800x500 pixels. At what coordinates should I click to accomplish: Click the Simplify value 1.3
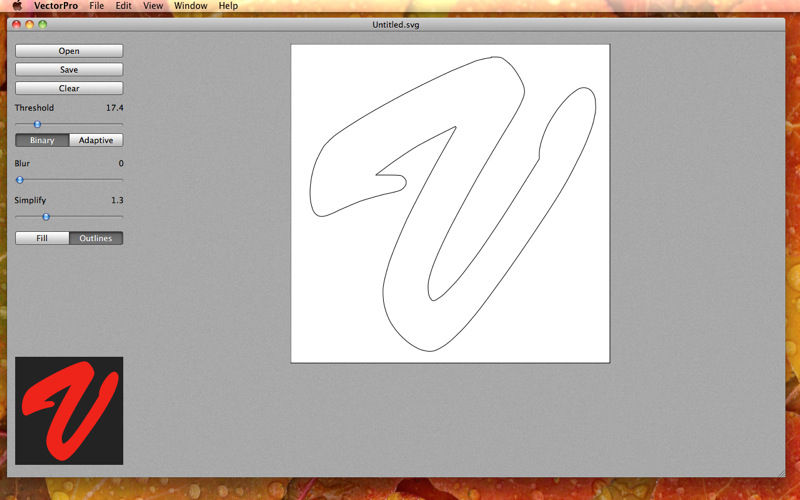[117, 200]
